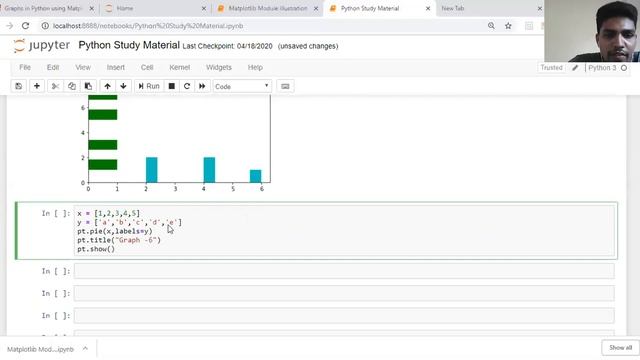640x360 pixels.
Task: Restart kernel and run all cells icon
Action: 202,86
